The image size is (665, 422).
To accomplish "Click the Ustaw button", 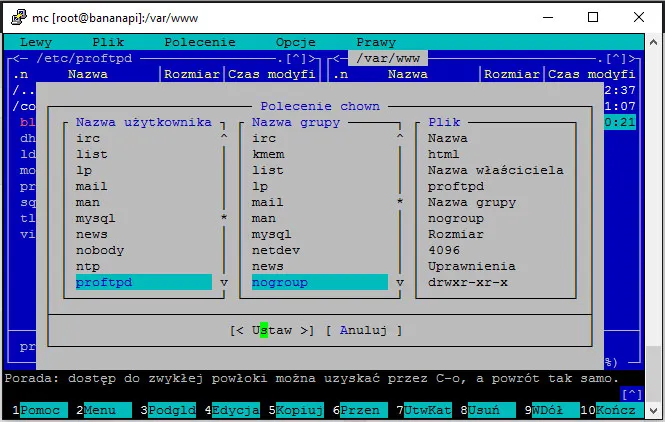I will 272,330.
